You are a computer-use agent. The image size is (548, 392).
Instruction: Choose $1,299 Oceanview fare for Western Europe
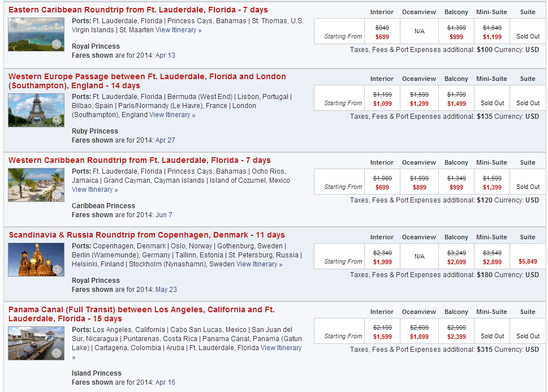[420, 104]
